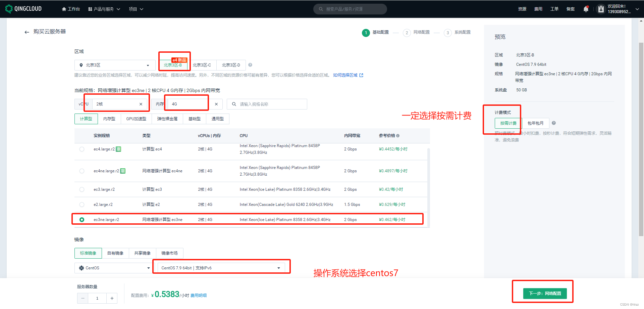
Task: Click the zone help question icon
Action: pos(250,65)
